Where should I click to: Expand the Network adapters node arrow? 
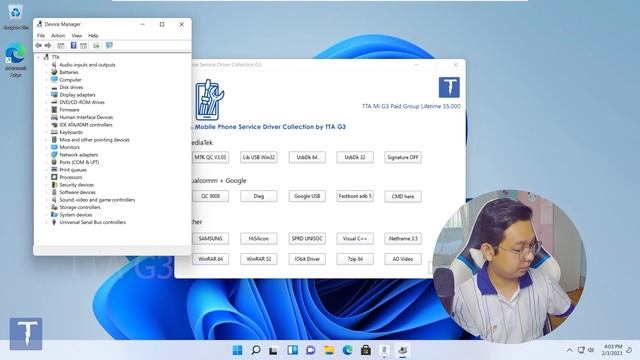click(46, 155)
